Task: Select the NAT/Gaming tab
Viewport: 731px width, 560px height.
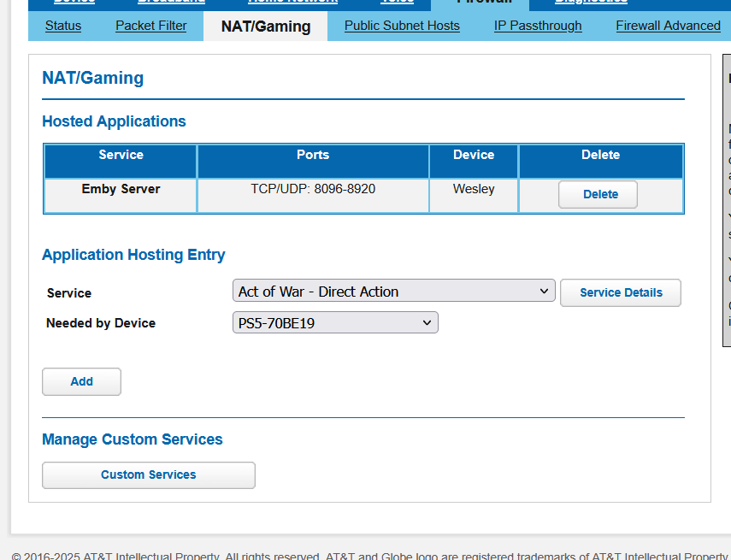Action: (266, 27)
